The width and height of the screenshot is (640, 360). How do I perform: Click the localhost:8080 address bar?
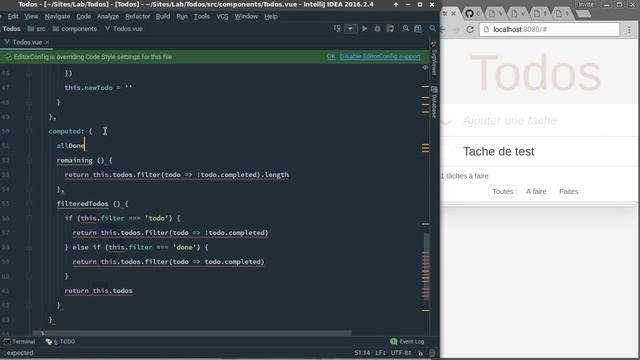point(549,29)
